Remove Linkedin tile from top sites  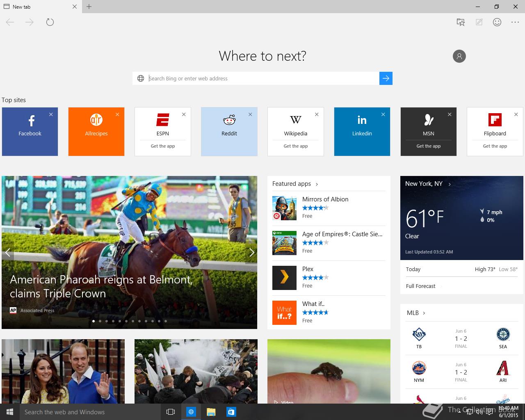pos(383,114)
